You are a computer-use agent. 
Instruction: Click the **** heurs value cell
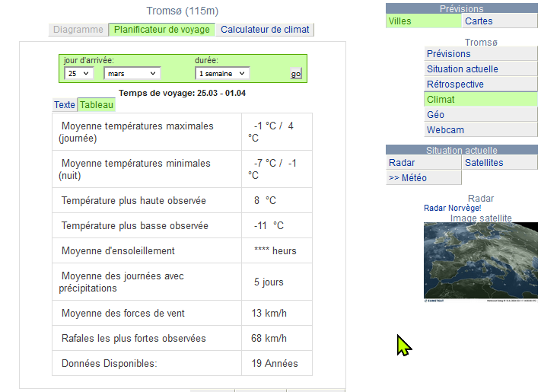pyautogui.click(x=277, y=251)
